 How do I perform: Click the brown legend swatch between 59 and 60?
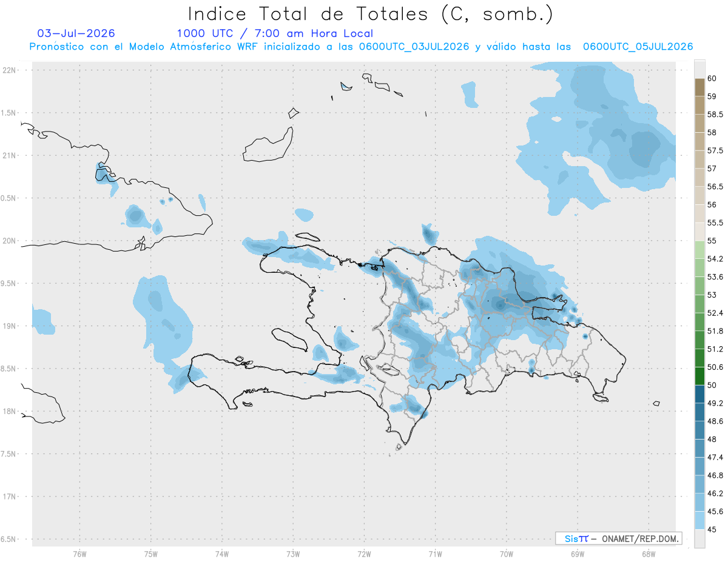click(x=699, y=87)
